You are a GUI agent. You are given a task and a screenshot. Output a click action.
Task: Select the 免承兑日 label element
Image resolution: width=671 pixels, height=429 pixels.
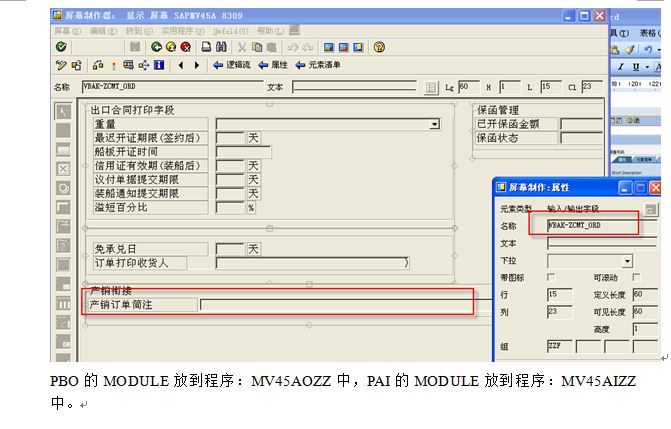point(151,249)
